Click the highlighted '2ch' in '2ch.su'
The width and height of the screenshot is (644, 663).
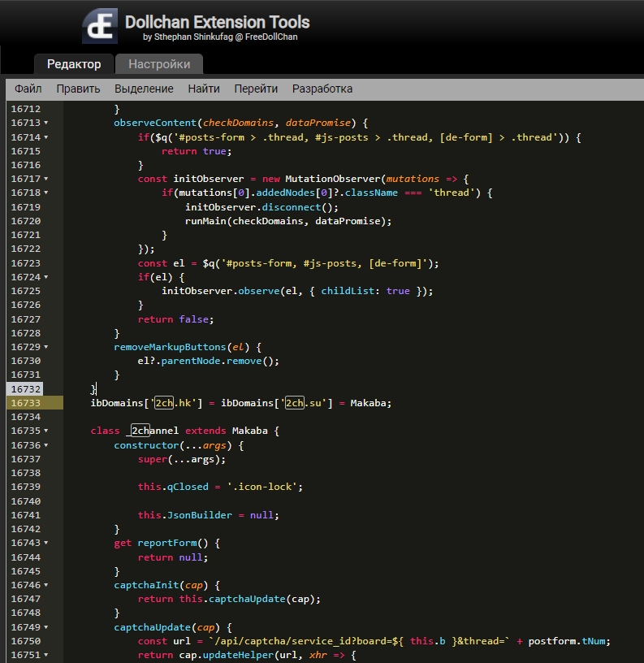click(x=295, y=403)
